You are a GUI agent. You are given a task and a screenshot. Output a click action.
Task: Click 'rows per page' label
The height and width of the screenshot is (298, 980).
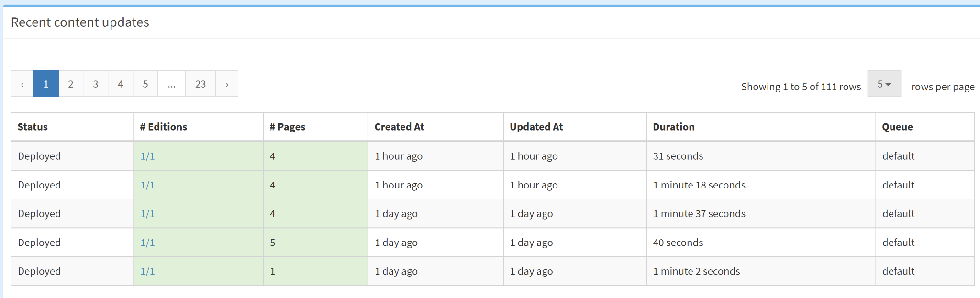(943, 87)
